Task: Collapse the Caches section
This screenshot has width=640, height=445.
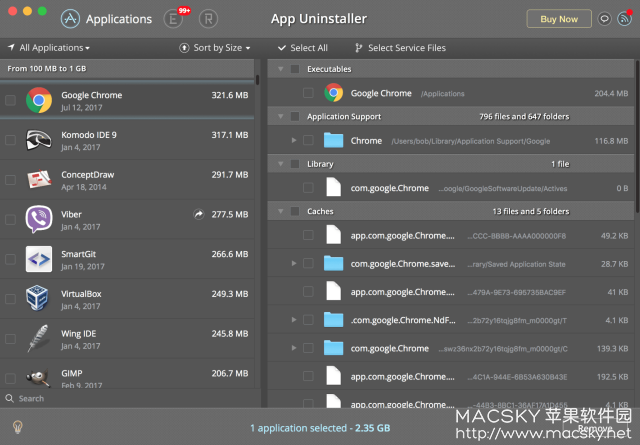Action: 280,211
